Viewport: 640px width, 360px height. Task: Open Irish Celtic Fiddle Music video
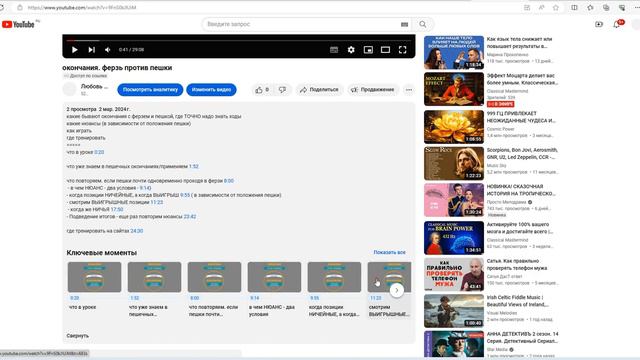(454, 311)
